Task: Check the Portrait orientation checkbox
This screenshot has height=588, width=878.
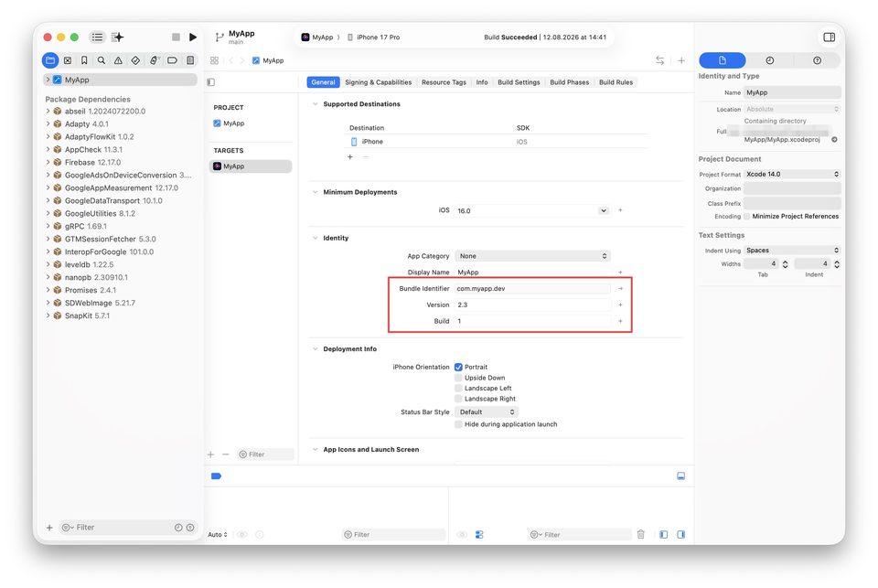Action: click(x=458, y=368)
